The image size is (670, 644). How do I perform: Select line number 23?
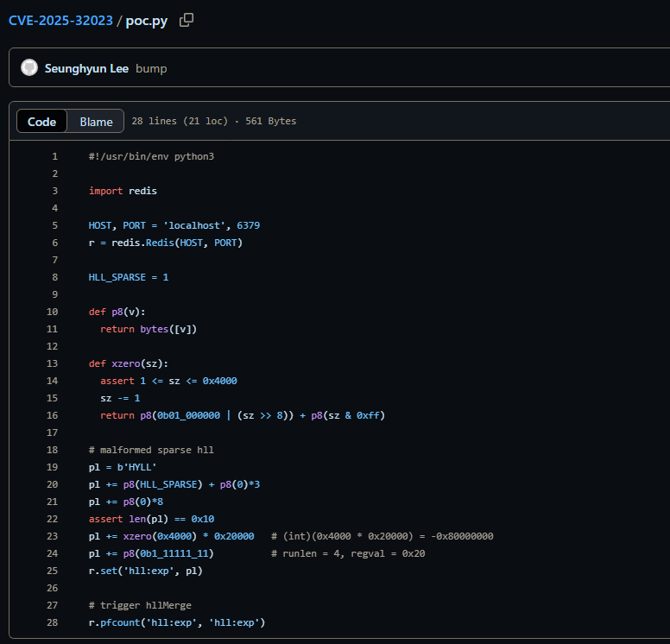52,536
